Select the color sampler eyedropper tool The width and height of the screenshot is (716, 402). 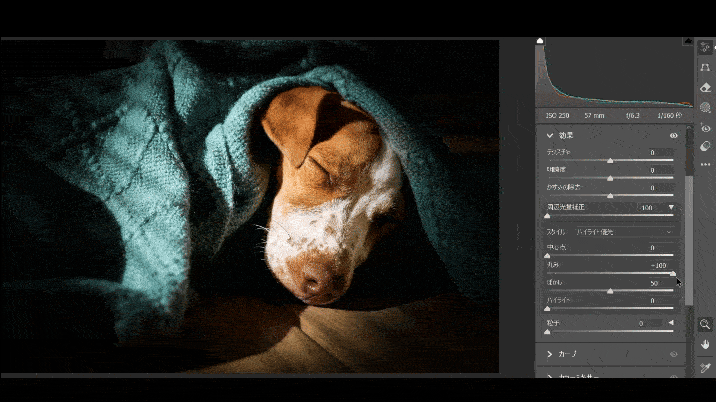click(x=705, y=367)
